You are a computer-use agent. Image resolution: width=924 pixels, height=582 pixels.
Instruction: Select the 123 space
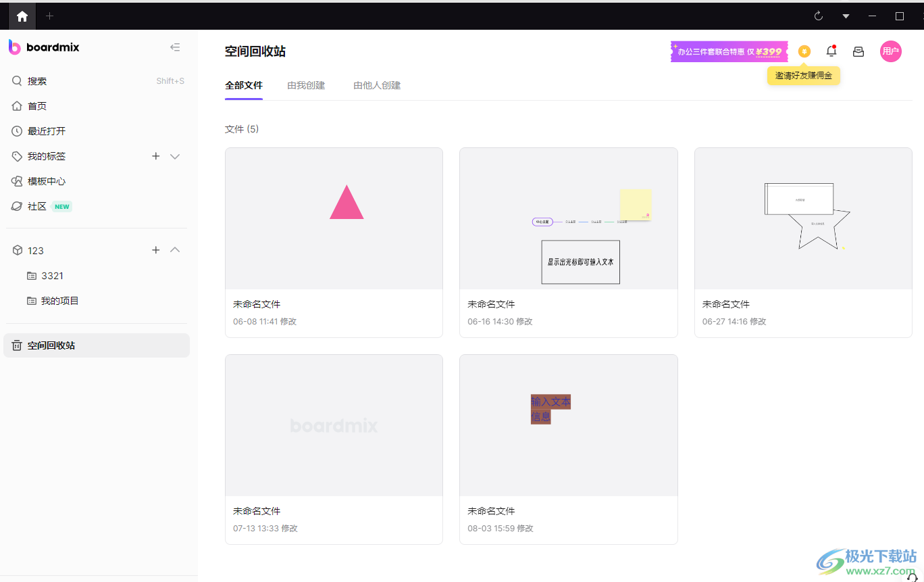click(x=36, y=250)
